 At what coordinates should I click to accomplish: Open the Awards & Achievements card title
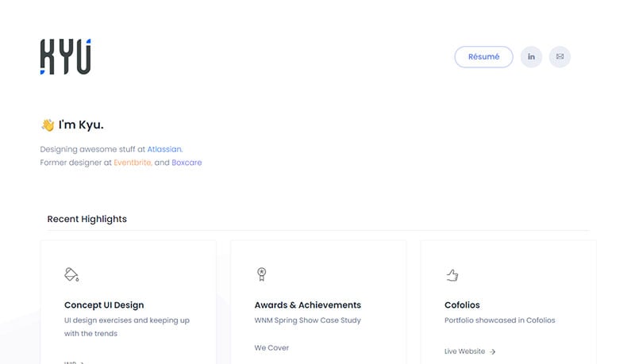click(308, 305)
